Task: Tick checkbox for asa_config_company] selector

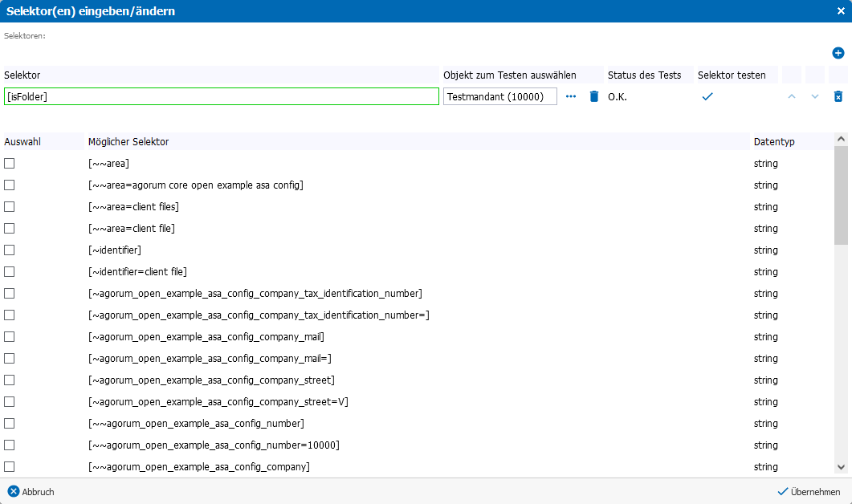Action: click(10, 466)
